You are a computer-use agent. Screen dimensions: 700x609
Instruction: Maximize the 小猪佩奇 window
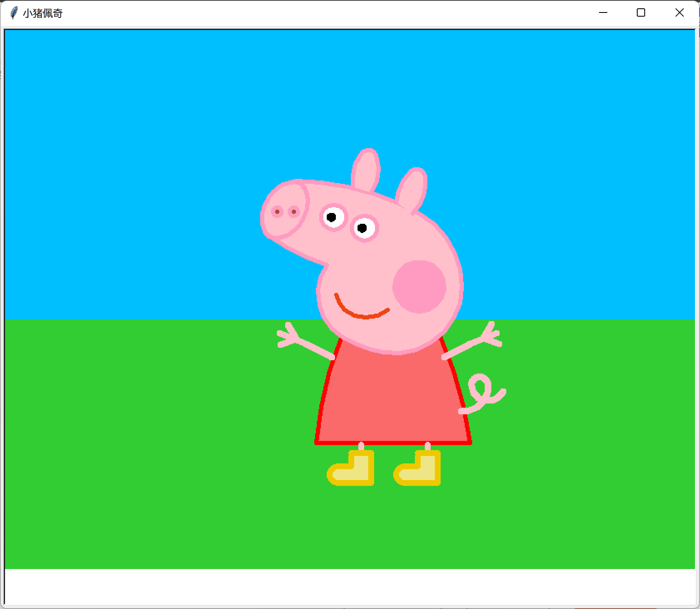(641, 13)
